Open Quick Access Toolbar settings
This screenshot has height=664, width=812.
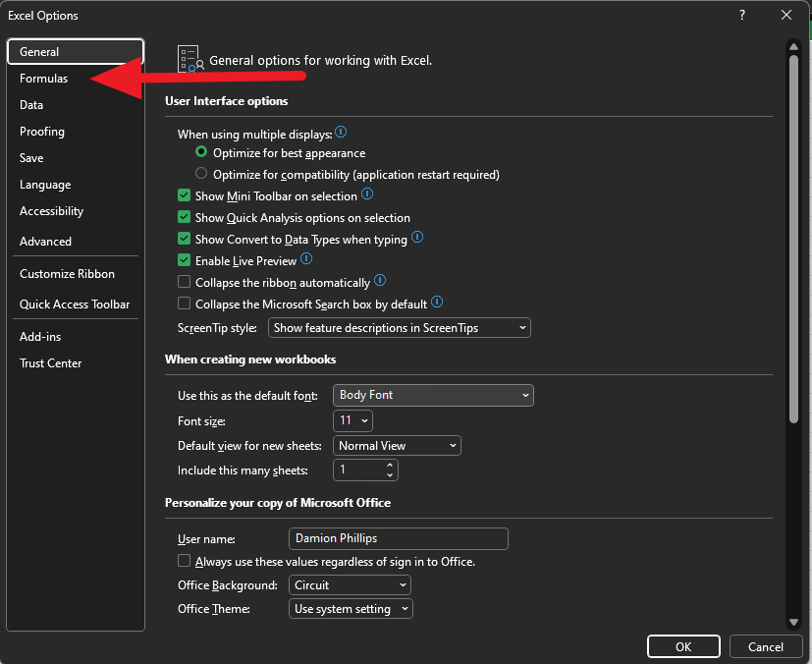coord(76,304)
